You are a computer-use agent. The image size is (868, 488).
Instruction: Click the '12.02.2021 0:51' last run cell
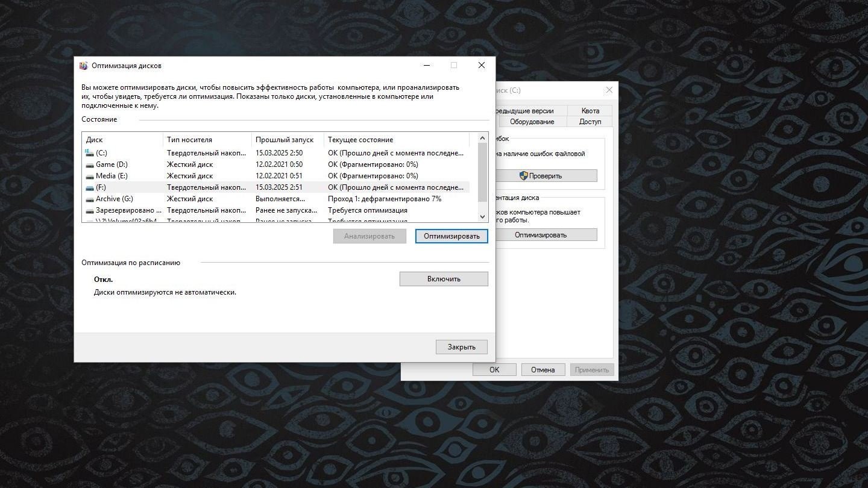click(279, 176)
